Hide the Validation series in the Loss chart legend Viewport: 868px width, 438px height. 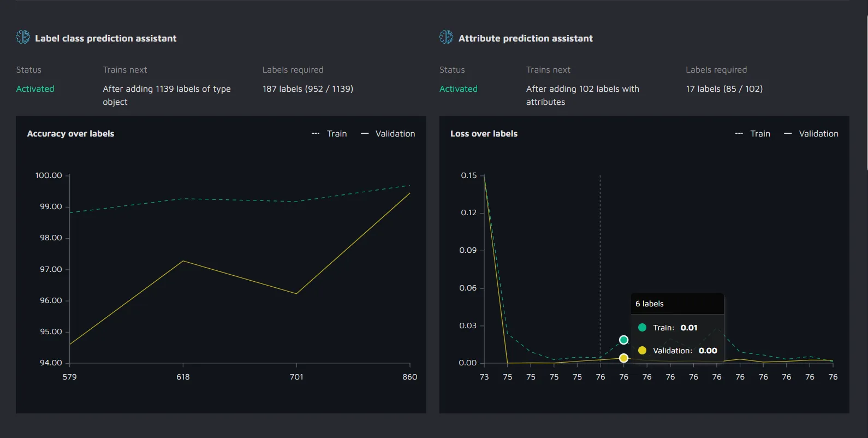point(811,134)
